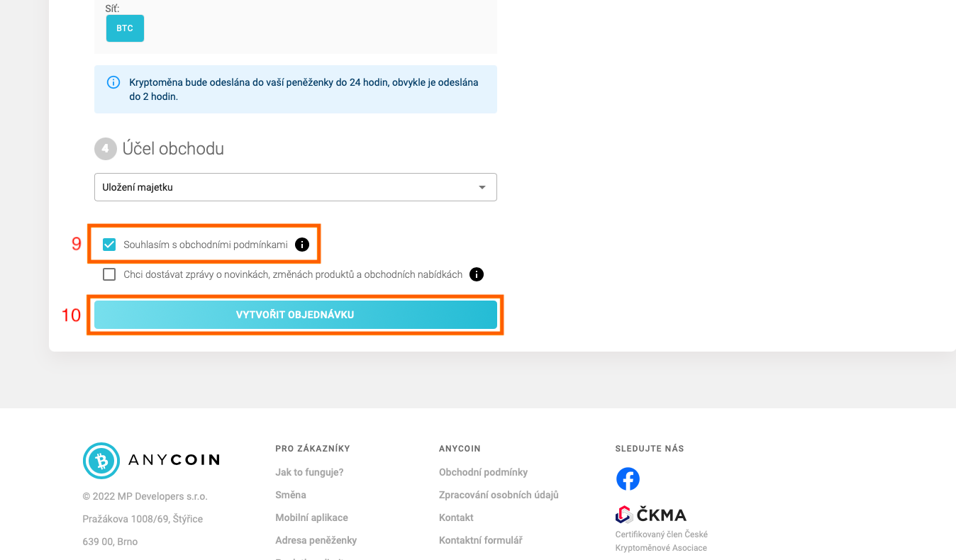Click the Pro zákazníky footer heading

(313, 449)
